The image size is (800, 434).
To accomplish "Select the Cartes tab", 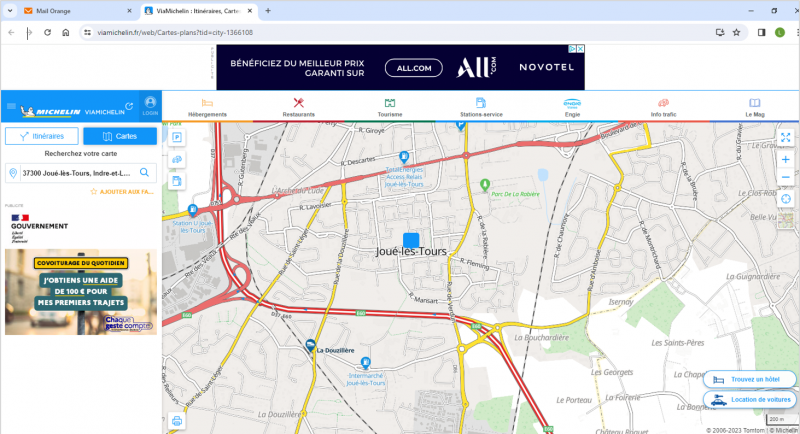I will [x=120, y=136].
